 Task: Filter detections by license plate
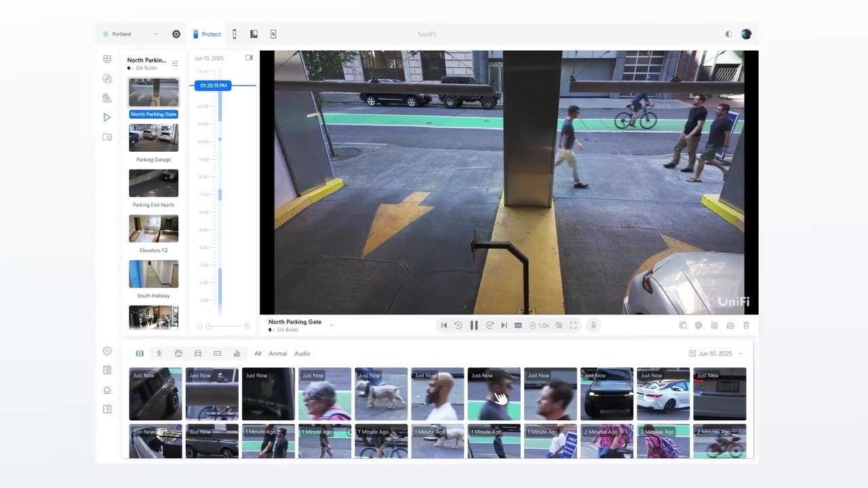(217, 353)
